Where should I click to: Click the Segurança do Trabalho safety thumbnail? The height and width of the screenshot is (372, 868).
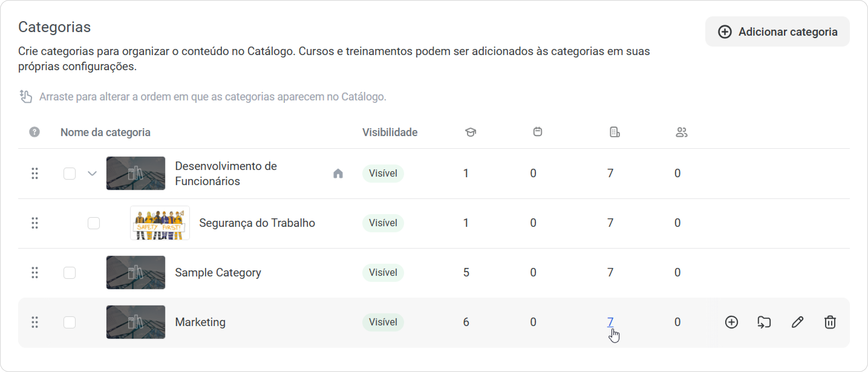pos(160,223)
